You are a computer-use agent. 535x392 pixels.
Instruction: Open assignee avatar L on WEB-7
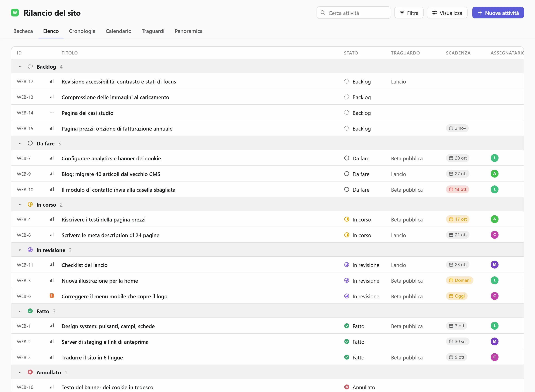coord(495,158)
